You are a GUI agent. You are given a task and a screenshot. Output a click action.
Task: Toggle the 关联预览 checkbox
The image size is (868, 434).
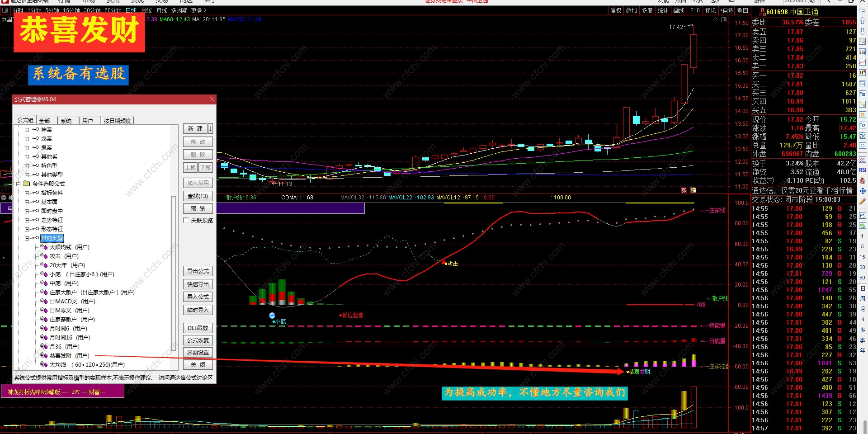(x=186, y=220)
